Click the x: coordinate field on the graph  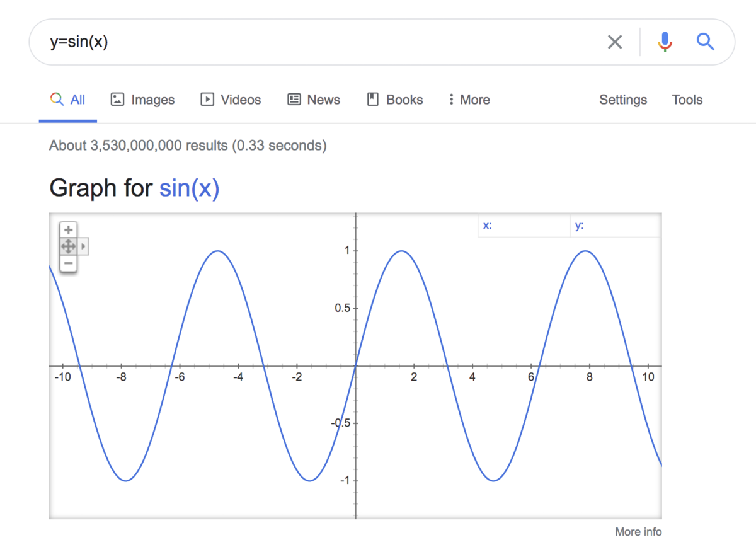[524, 225]
